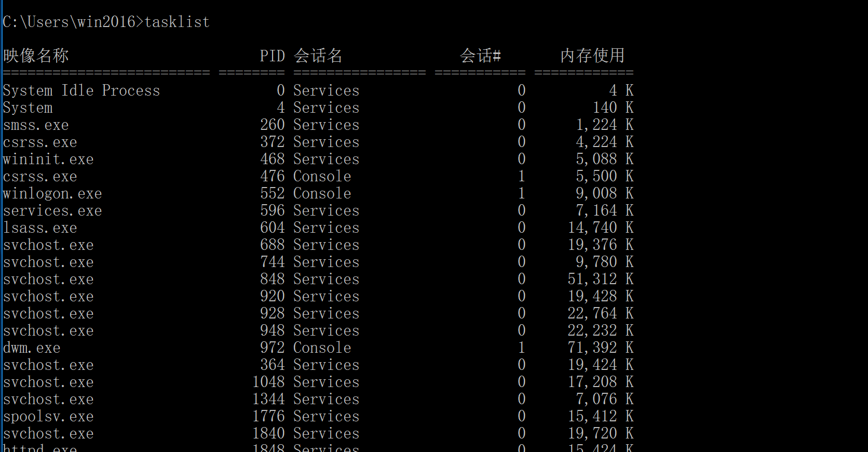Click PID 744 for svchost.exe

(273, 262)
